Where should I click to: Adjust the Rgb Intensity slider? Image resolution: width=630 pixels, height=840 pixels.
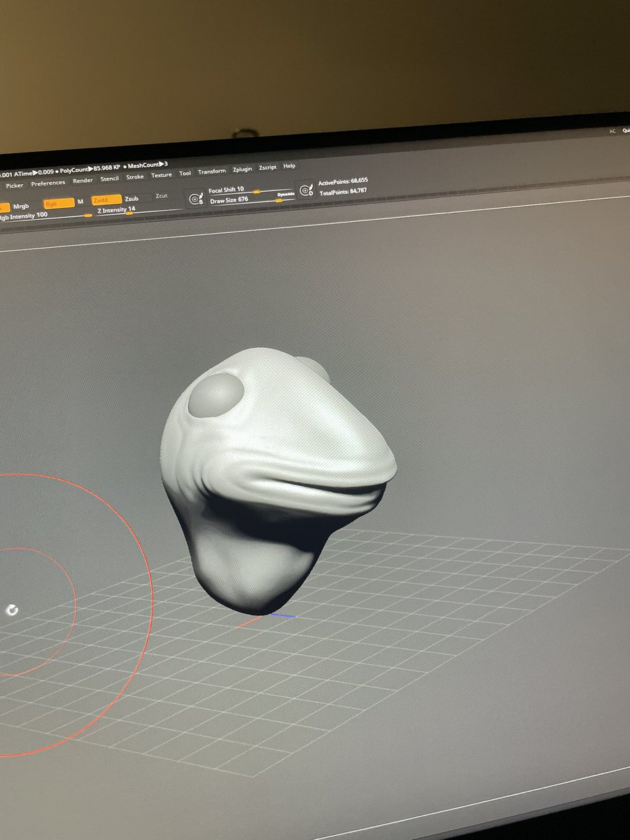(45, 215)
